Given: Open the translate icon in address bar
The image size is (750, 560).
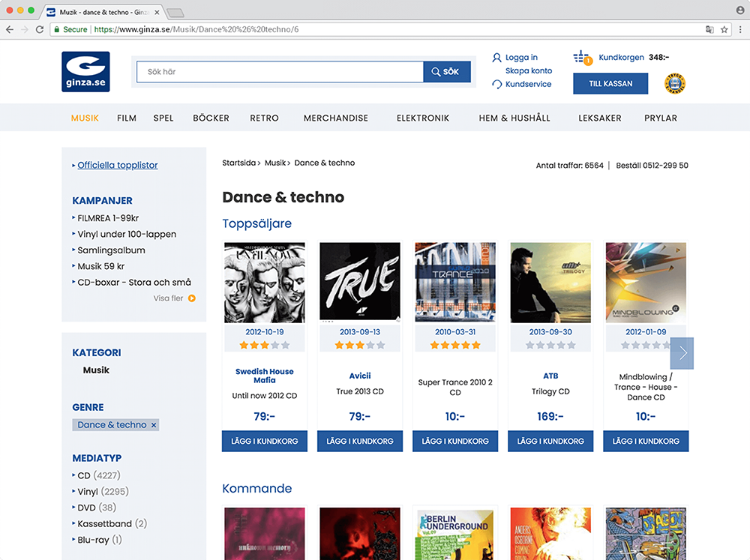Looking at the screenshot, I should tap(709, 30).
